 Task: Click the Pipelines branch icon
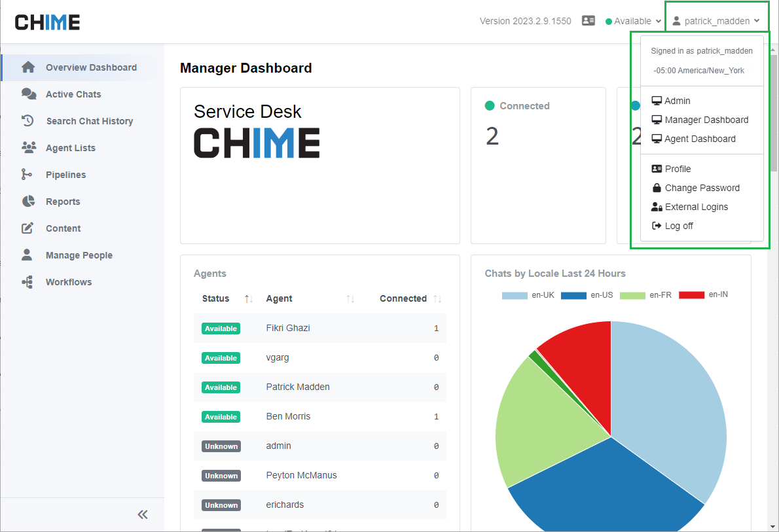click(x=27, y=175)
